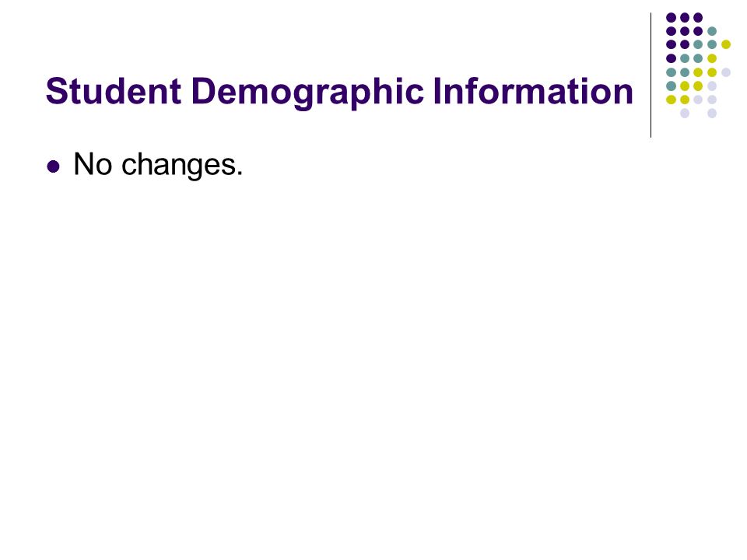Click the left lavender dot in bottom dot row
The height and width of the screenshot is (560, 747).
point(685,114)
